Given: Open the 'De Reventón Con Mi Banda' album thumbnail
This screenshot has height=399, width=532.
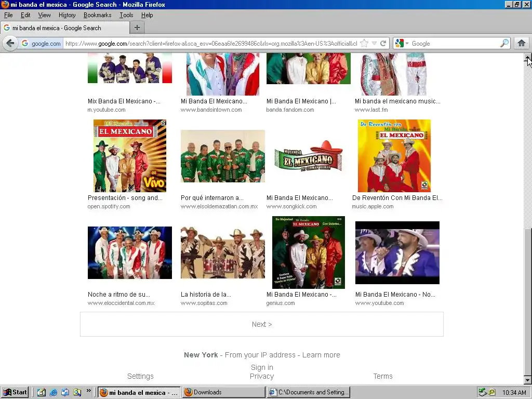Looking at the screenshot, I should click(x=394, y=156).
